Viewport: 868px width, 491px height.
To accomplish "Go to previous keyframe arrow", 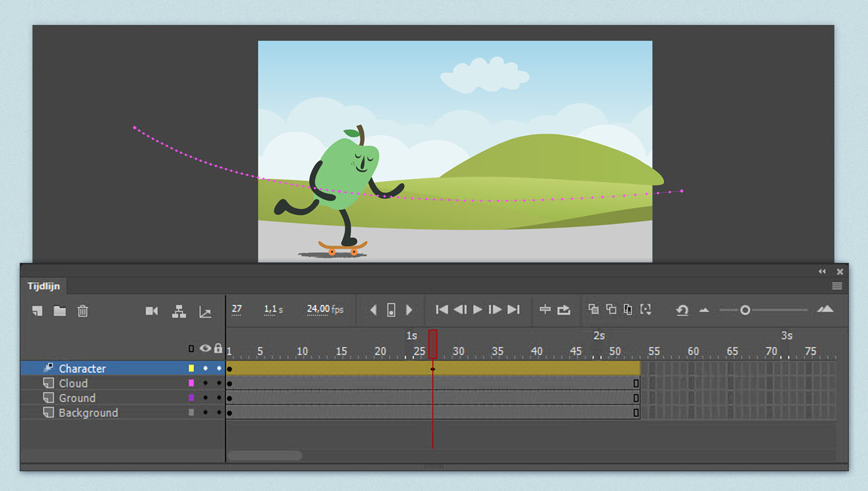I will point(373,310).
